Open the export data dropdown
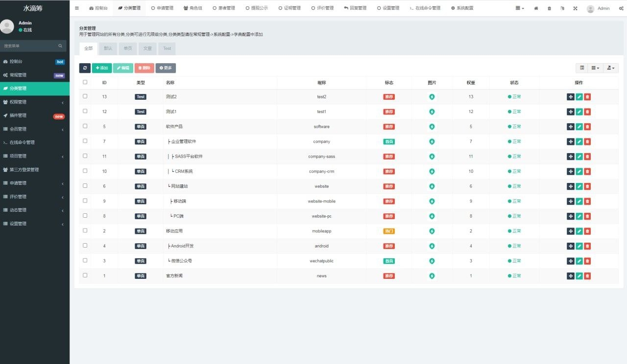This screenshot has height=364, width=627. tap(611, 68)
